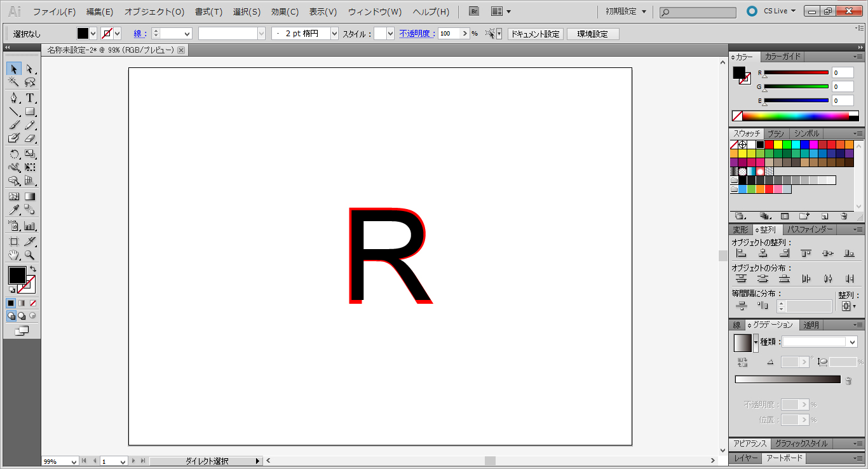Open 効果(C) menu
Image resolution: width=868 pixels, height=469 pixels.
[x=285, y=11]
